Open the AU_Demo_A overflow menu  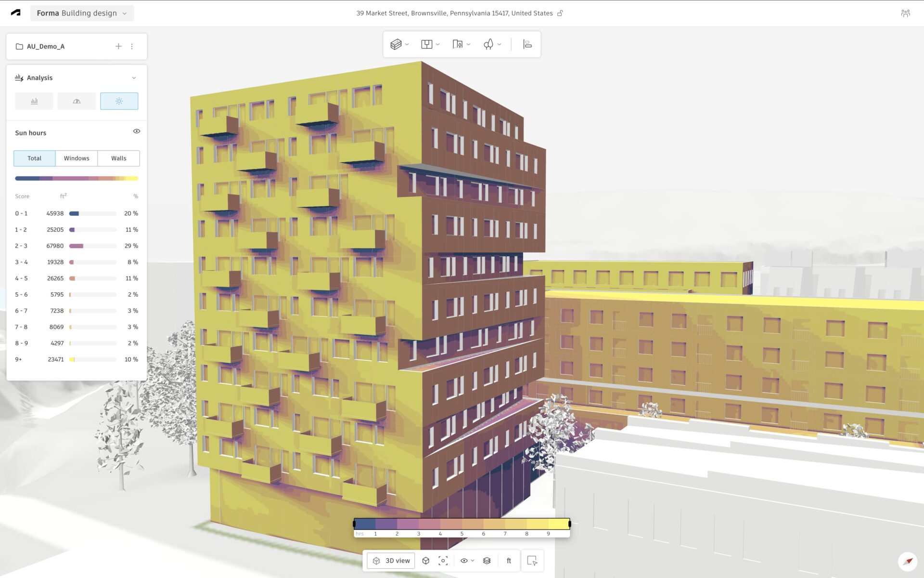132,46
